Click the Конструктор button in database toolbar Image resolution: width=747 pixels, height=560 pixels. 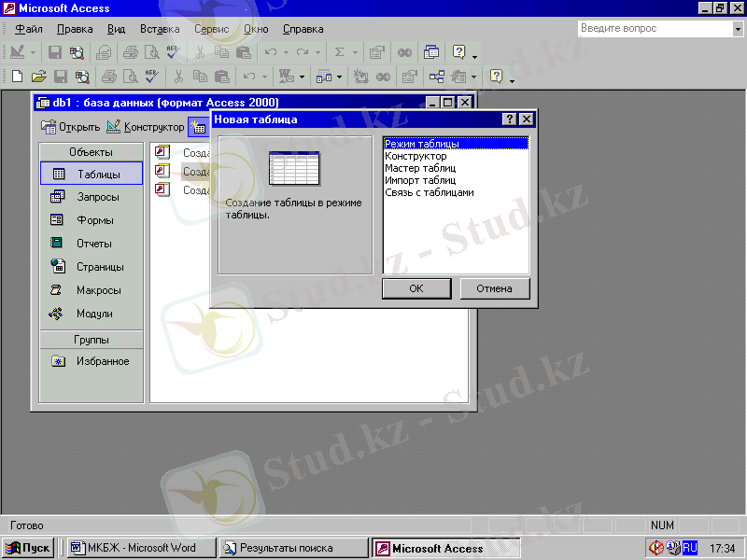pyautogui.click(x=146, y=127)
